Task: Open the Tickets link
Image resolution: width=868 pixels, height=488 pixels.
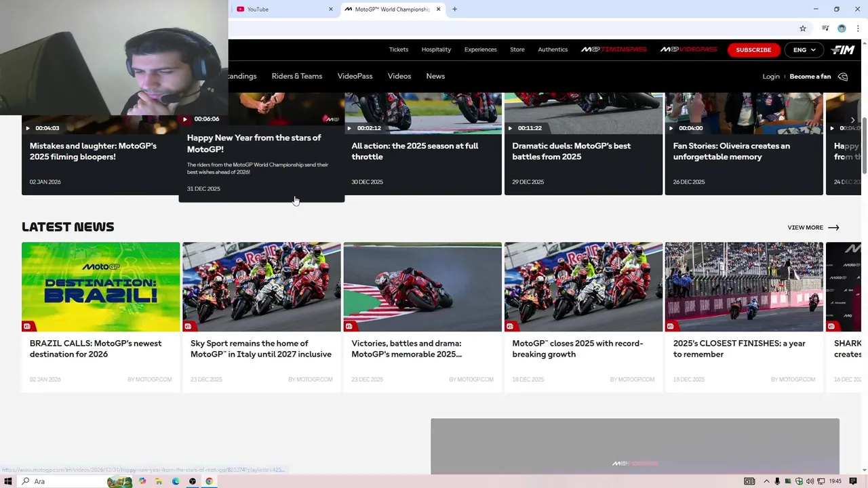Action: pyautogui.click(x=399, y=49)
